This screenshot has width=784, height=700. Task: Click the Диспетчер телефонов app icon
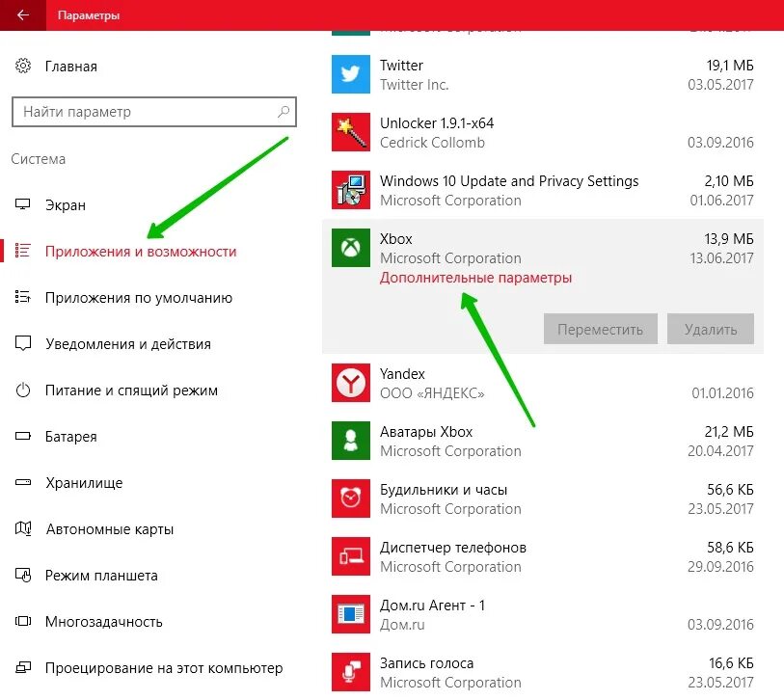click(x=350, y=556)
